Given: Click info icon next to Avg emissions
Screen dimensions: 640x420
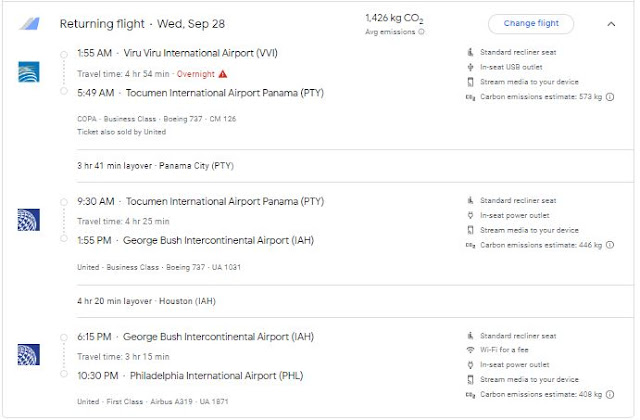Looking at the screenshot, I should 421,32.
